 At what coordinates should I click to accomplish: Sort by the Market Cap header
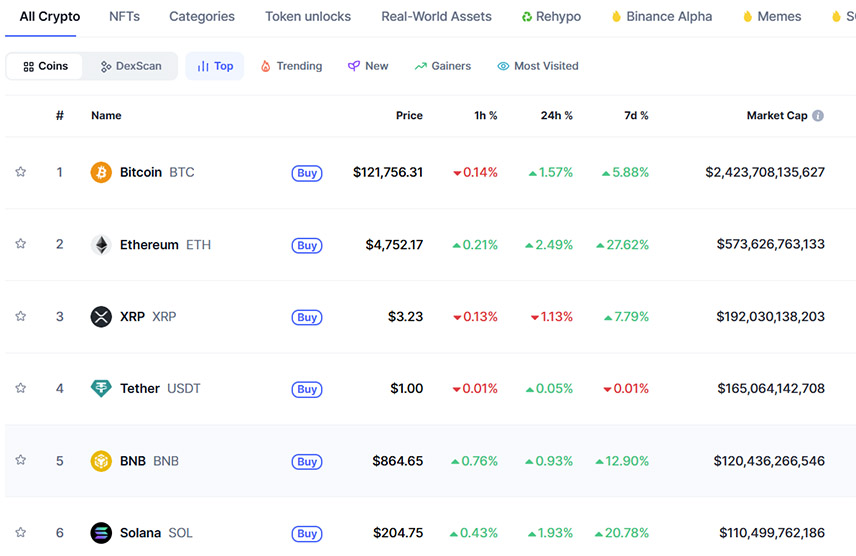tap(777, 115)
